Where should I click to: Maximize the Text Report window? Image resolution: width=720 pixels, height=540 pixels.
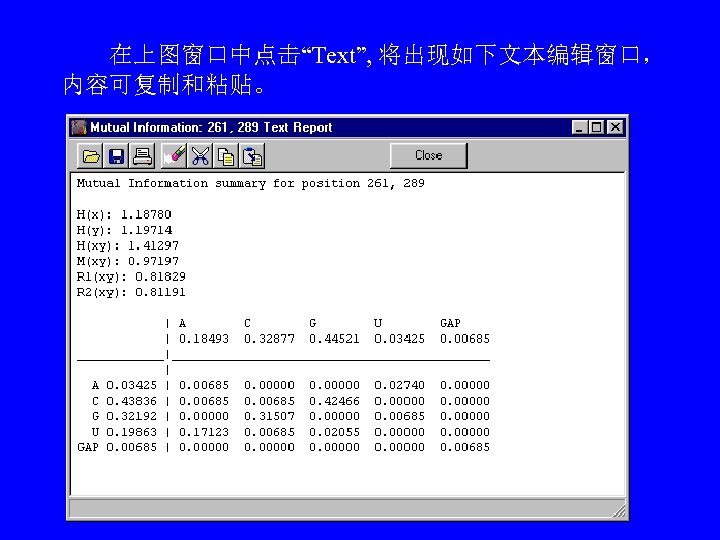[x=596, y=127]
